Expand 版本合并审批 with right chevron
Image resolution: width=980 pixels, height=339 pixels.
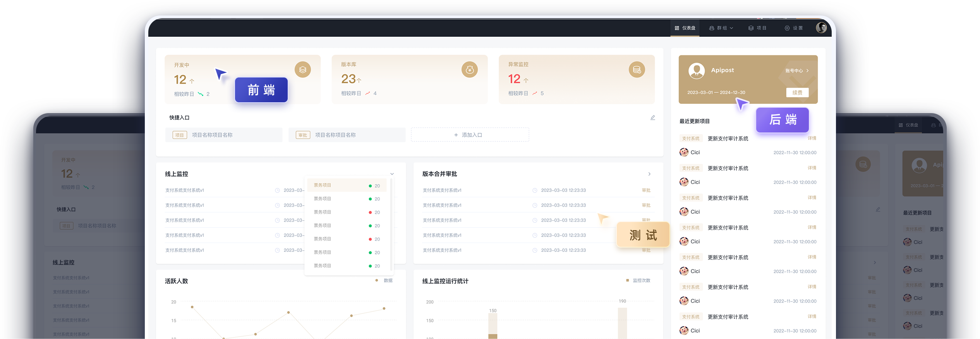(649, 174)
